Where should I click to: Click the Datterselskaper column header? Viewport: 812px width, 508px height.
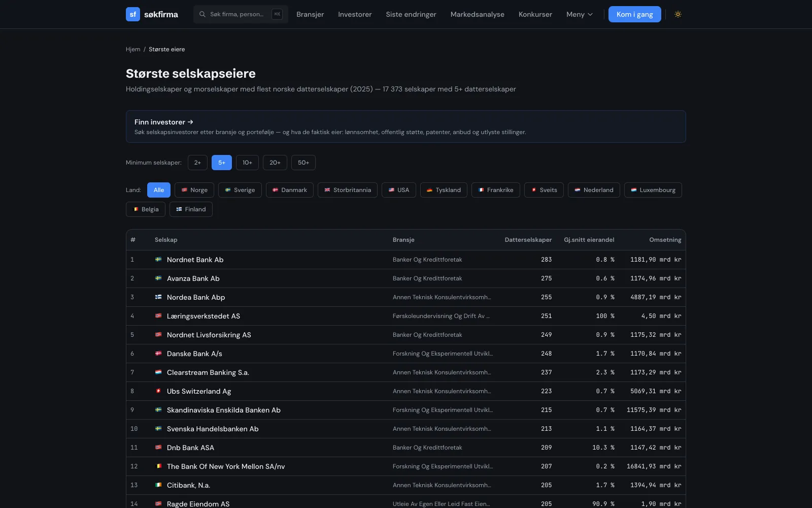[x=528, y=240]
